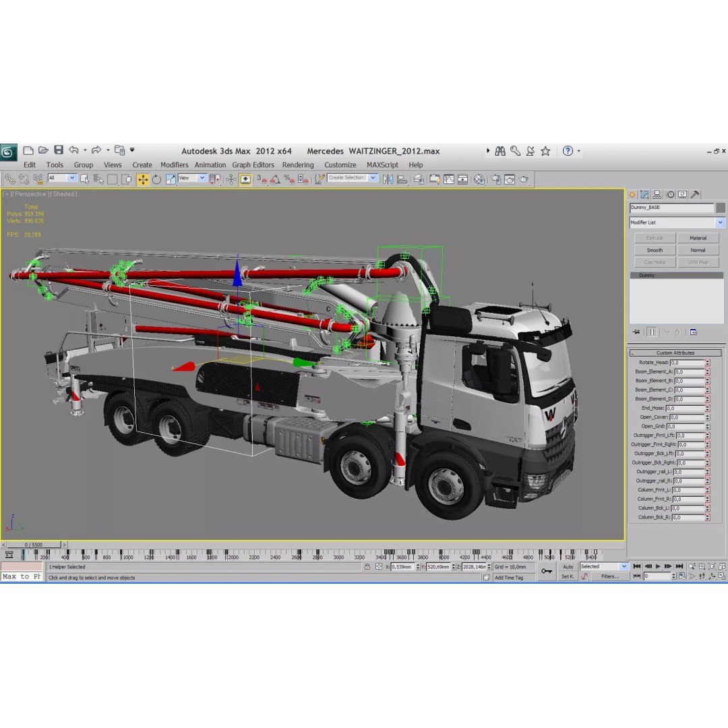Click the Set Key mode button
728x728 pixels.
coord(568,576)
